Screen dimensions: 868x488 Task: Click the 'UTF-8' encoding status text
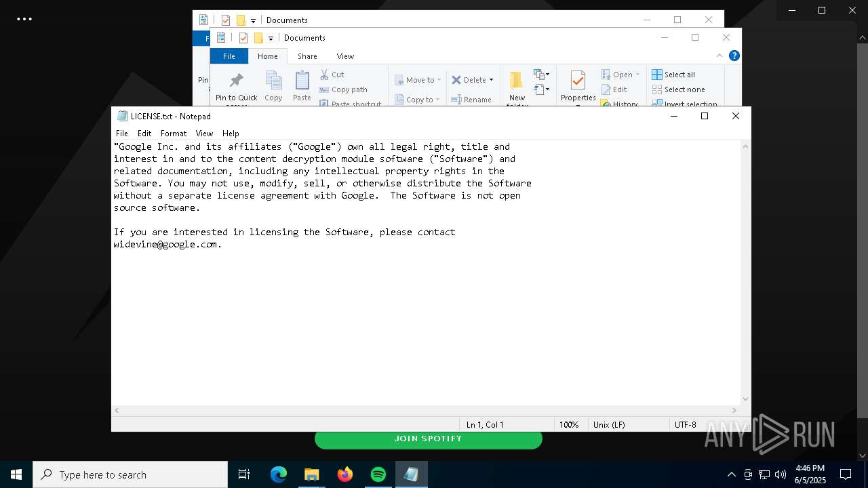[x=685, y=425]
